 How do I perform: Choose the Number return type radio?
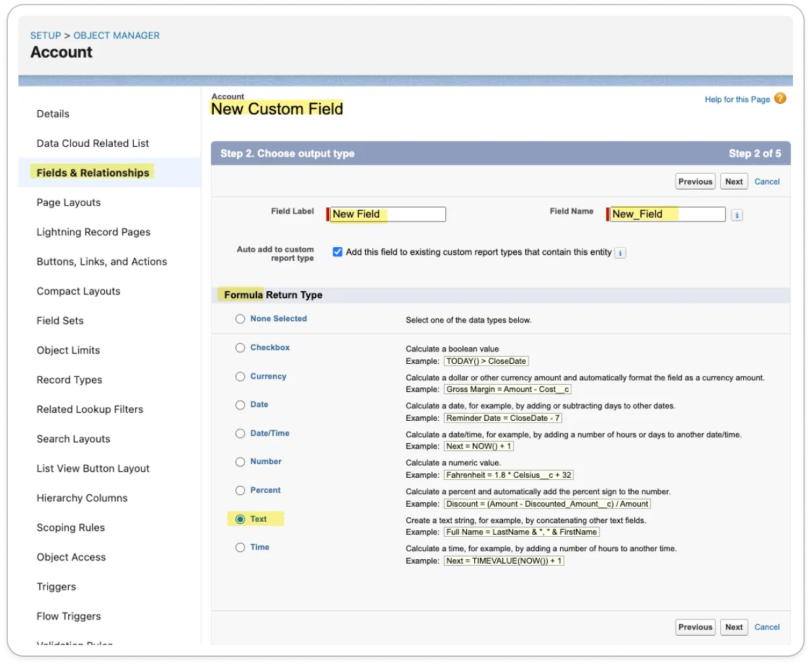[x=240, y=462]
